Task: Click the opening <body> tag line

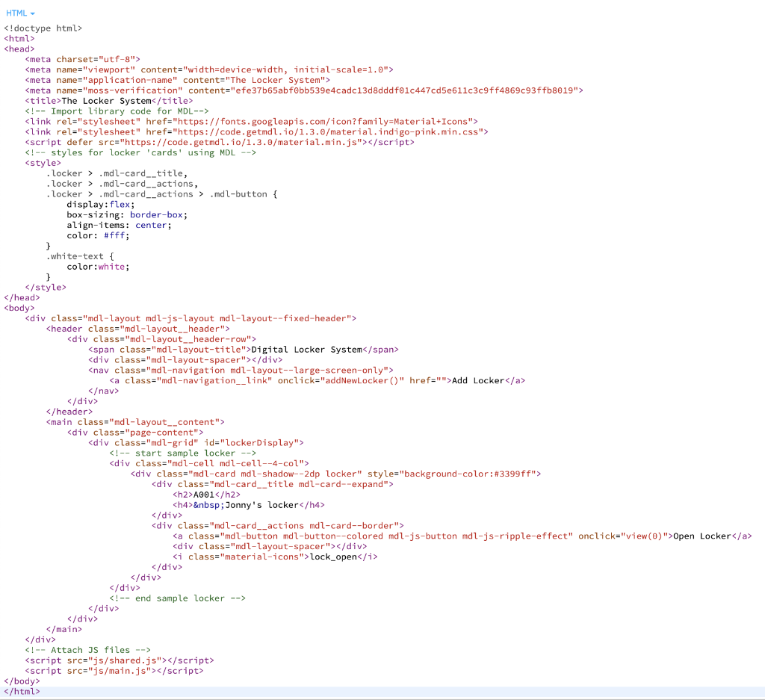Action: point(19,309)
